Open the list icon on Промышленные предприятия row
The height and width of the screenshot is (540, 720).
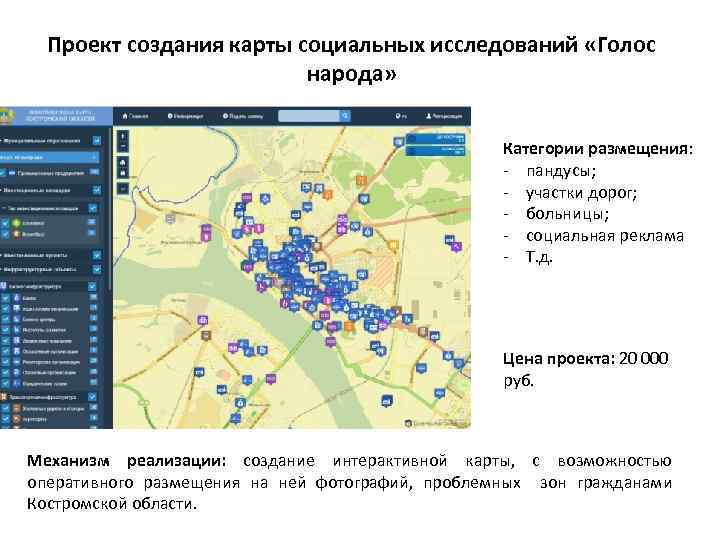click(94, 172)
